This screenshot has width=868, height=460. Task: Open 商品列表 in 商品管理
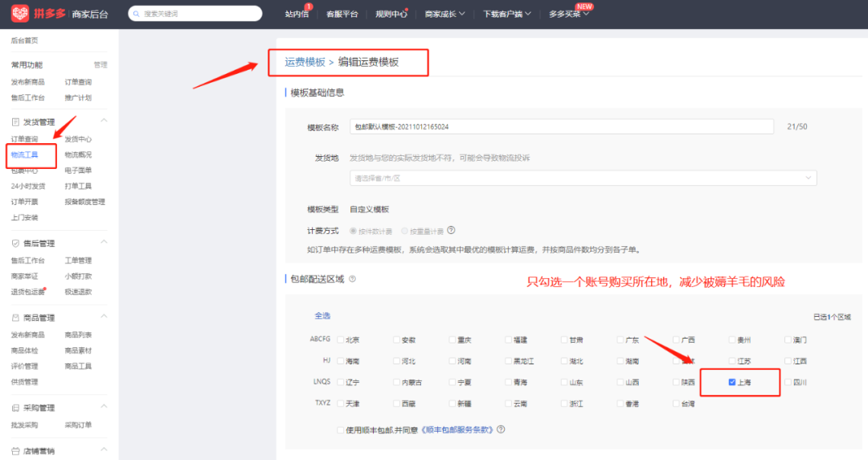[78, 335]
